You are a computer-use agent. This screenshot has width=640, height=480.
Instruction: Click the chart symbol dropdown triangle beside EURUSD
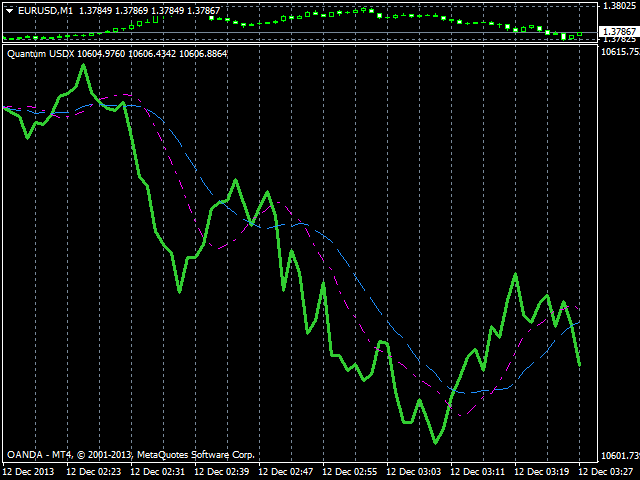point(9,10)
